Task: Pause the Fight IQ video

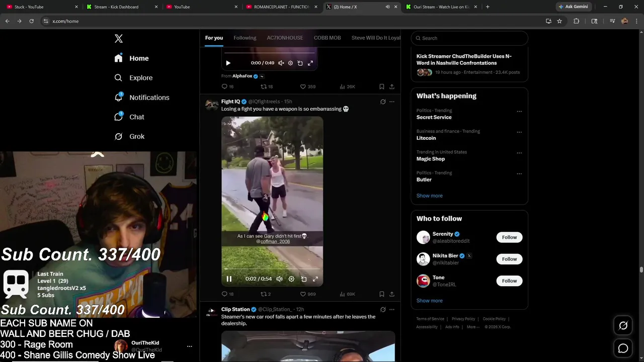Action: pyautogui.click(x=229, y=279)
